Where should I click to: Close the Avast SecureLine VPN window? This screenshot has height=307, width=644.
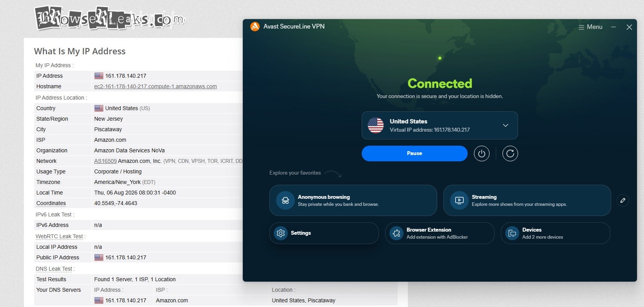[629, 27]
